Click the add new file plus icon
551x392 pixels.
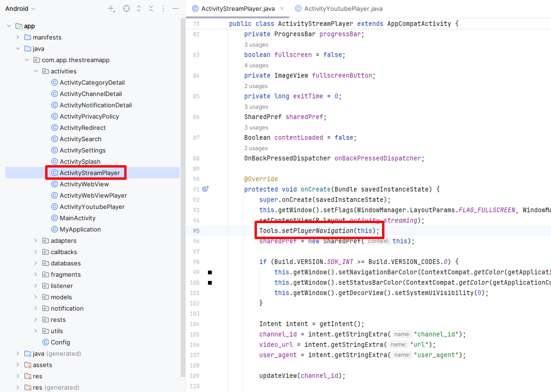pos(111,9)
